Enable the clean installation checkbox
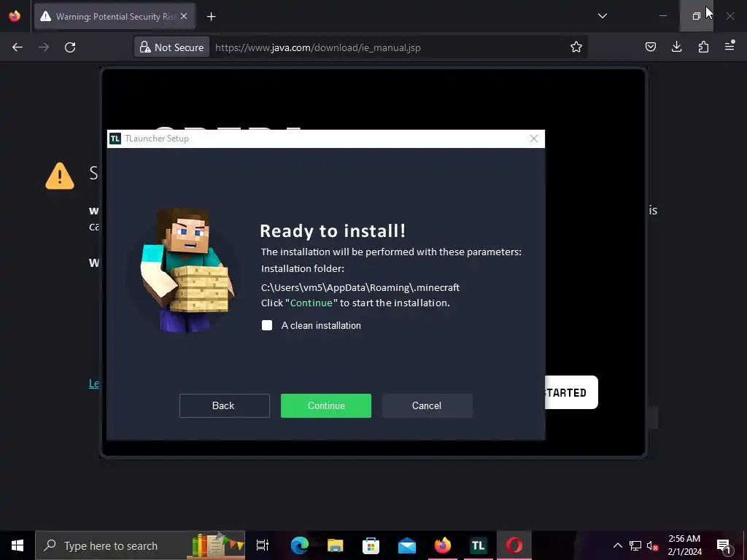Screen dimensions: 747x560 coord(267,325)
